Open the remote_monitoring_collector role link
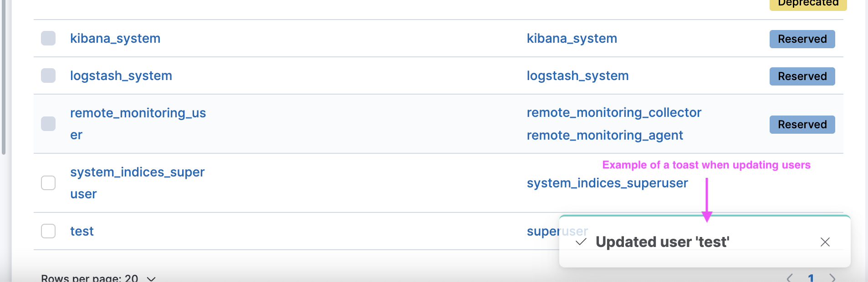The width and height of the screenshot is (868, 282). 614,113
